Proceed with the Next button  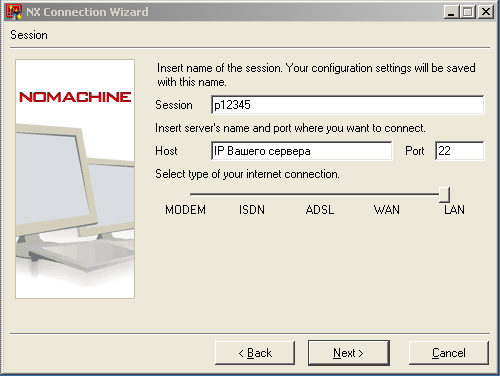pyautogui.click(x=349, y=353)
